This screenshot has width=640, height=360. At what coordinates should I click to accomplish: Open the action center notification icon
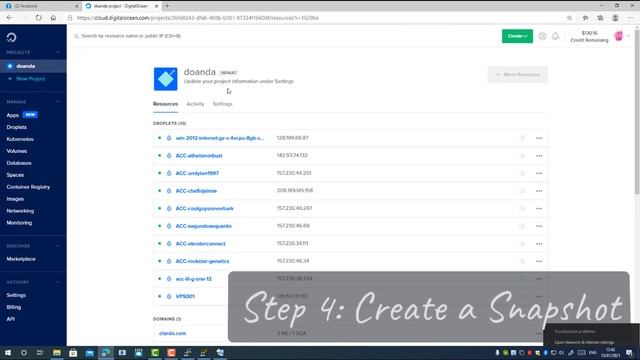[629, 353]
